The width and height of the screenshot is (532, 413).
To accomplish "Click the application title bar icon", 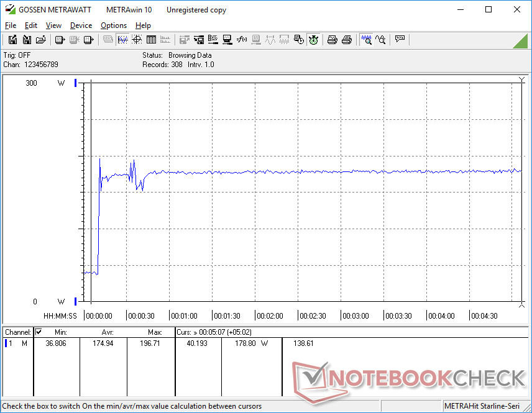I will pos(10,9).
